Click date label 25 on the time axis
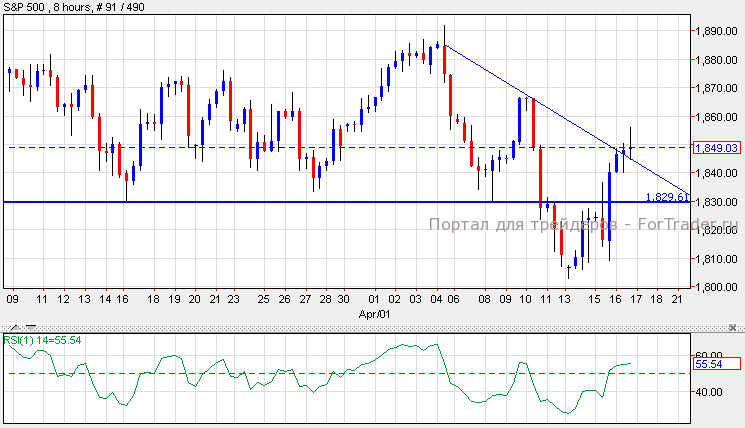The height and width of the screenshot is (428, 745). [263, 299]
